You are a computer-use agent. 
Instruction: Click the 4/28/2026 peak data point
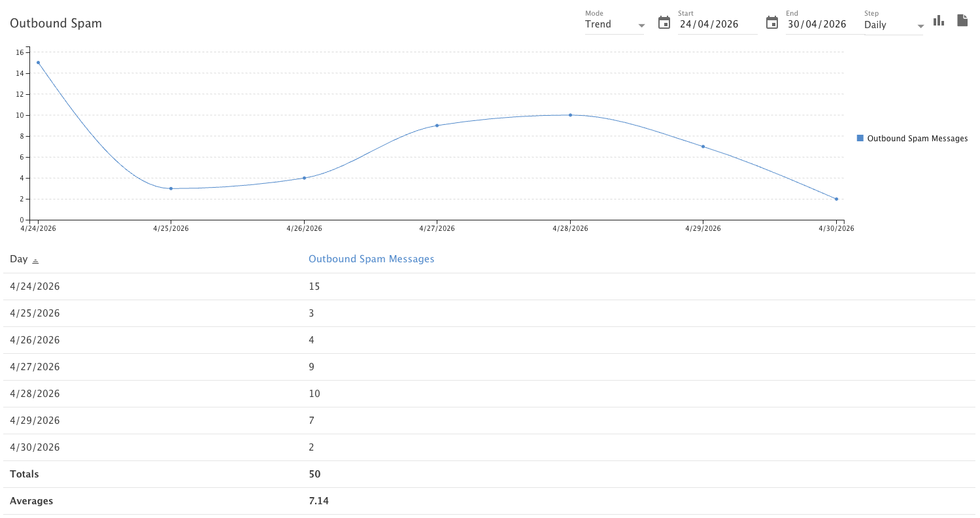click(570, 115)
